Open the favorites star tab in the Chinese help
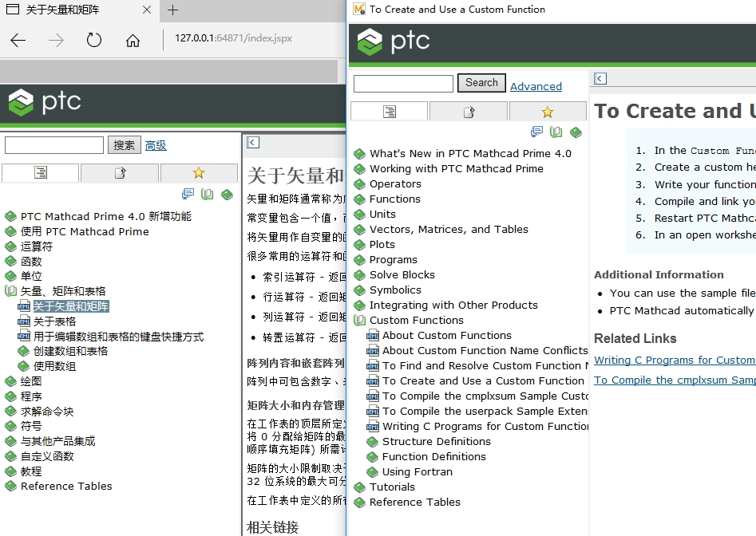756x536 pixels. click(x=199, y=172)
